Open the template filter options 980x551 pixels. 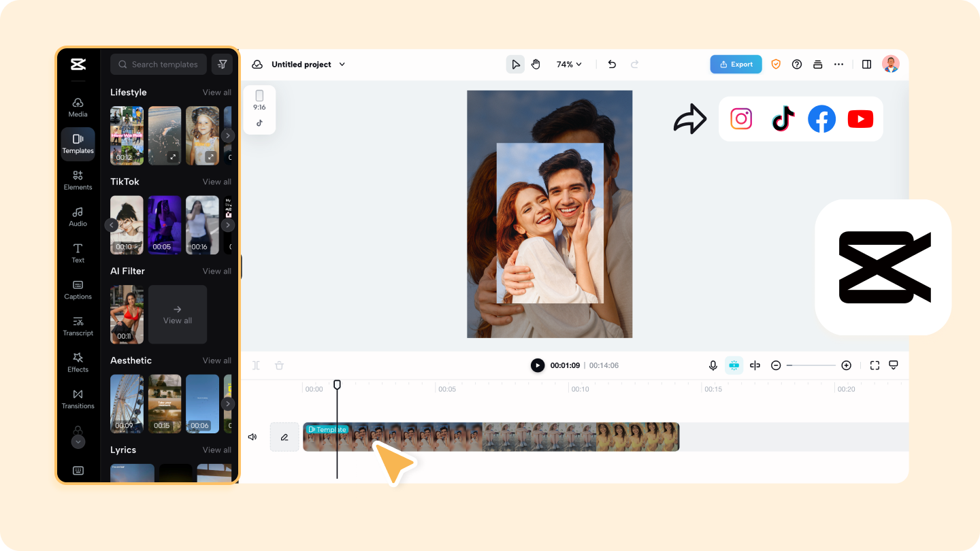coord(222,65)
